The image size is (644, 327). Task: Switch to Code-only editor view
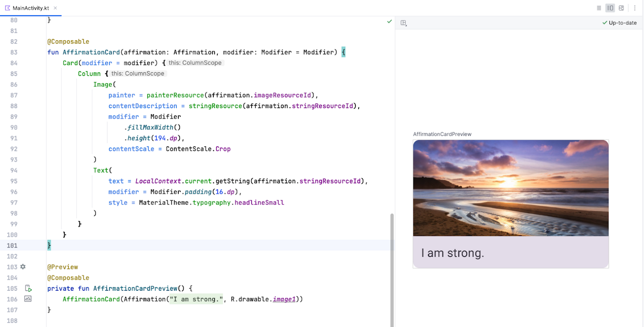(x=599, y=8)
